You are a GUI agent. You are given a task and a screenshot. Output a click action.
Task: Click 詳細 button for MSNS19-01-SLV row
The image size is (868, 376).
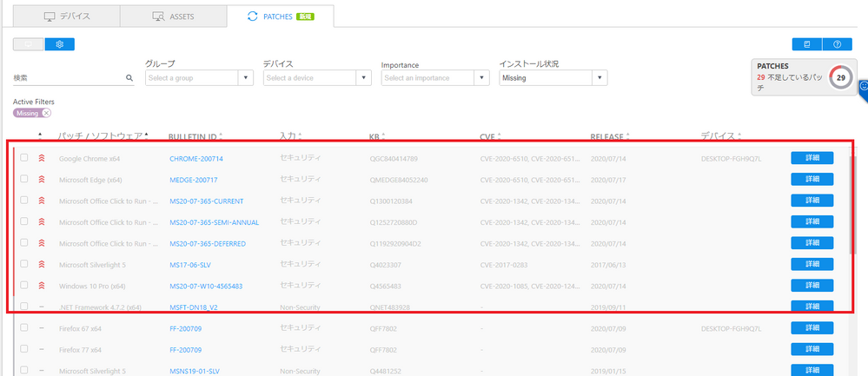coord(812,369)
